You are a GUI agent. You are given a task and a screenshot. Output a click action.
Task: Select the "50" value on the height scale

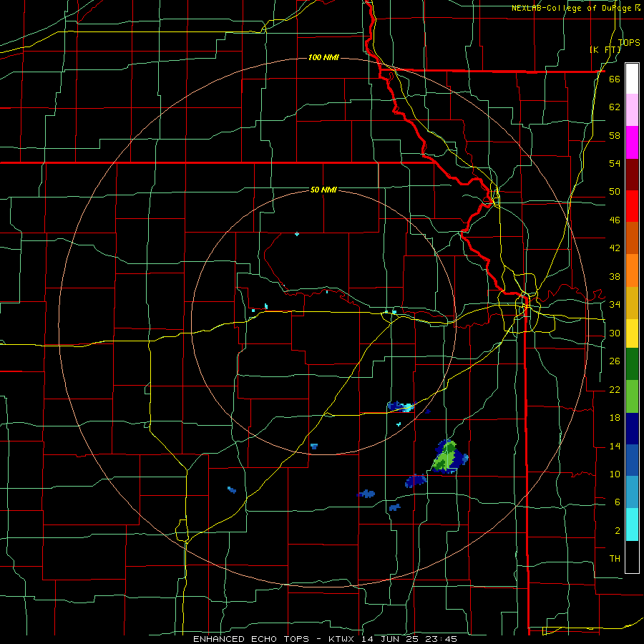pos(615,192)
